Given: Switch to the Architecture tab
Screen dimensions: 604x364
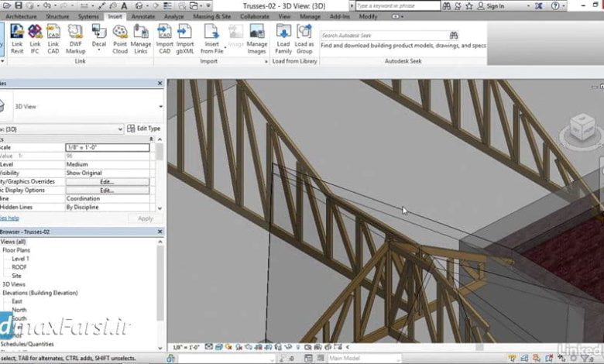Looking at the screenshot, I should point(21,16).
